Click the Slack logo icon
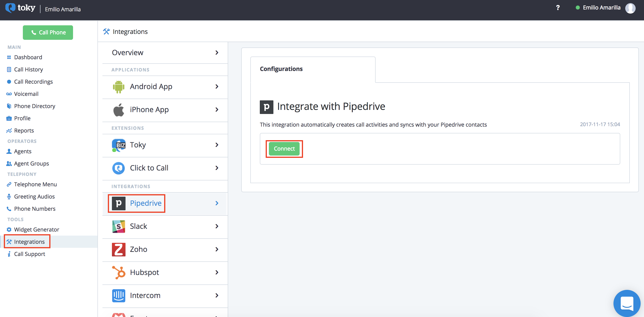This screenshot has height=317, width=644. 118,227
